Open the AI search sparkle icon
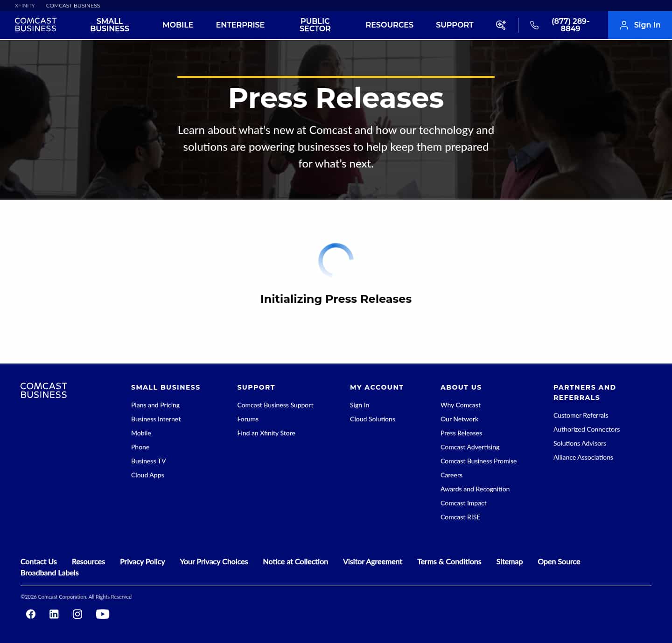 (501, 25)
